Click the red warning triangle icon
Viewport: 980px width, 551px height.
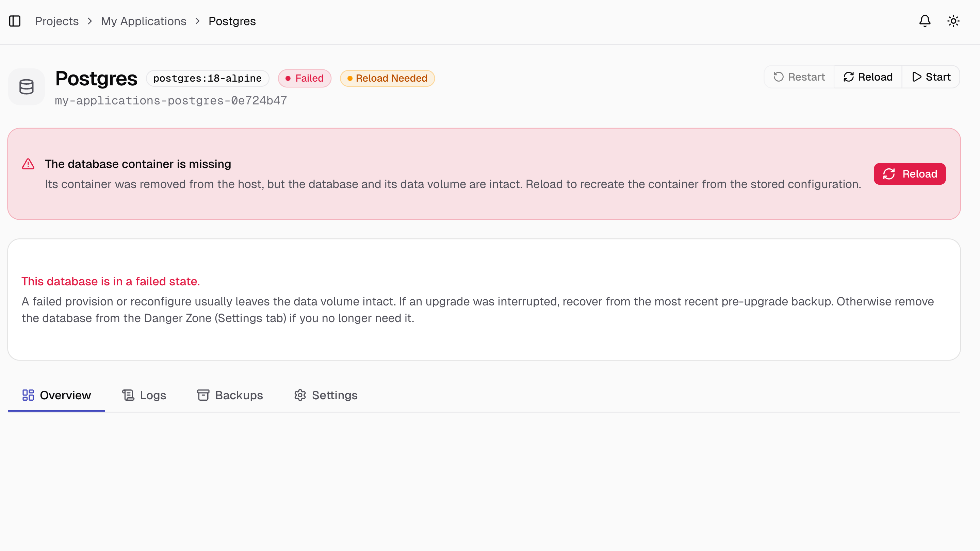(28, 164)
